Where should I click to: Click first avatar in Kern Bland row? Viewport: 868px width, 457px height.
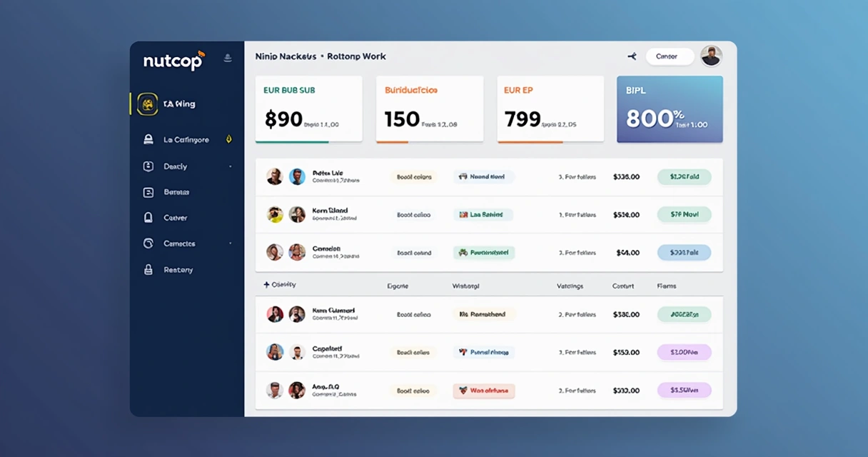[x=275, y=214]
